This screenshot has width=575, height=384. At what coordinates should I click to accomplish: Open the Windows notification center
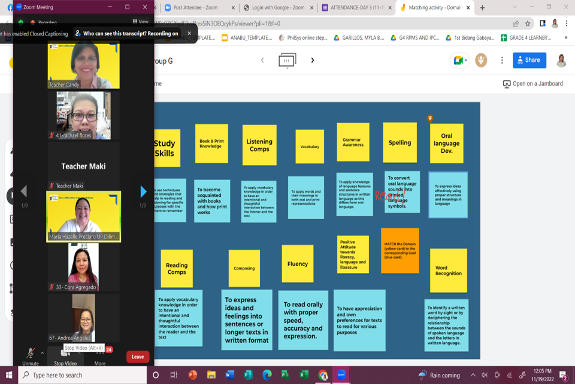click(563, 375)
